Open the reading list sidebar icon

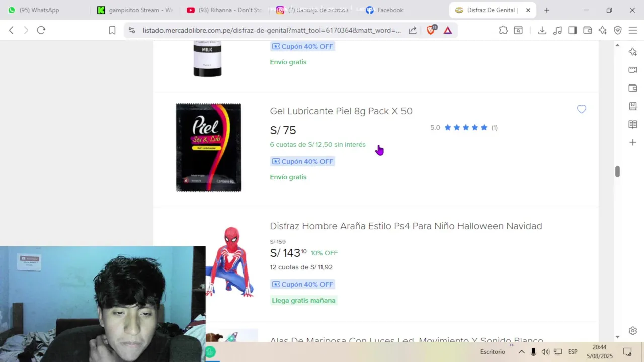click(x=633, y=124)
